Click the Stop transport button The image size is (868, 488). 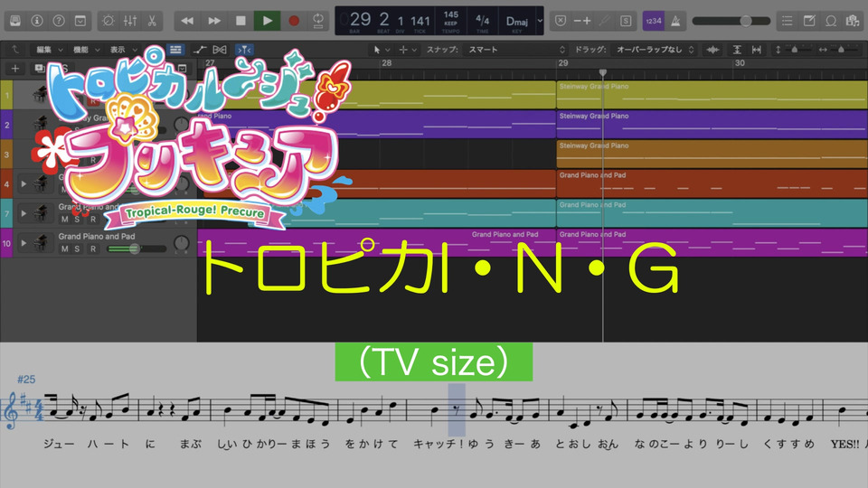coord(241,21)
